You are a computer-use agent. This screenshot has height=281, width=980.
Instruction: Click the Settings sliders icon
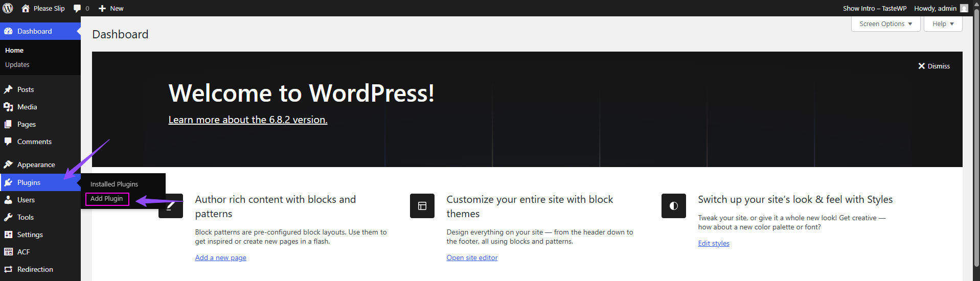tap(8, 235)
